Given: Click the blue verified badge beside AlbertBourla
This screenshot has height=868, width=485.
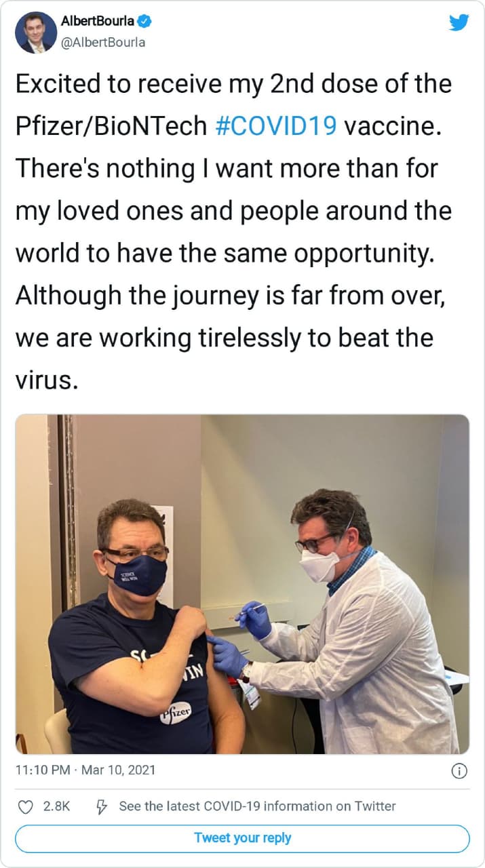Looking at the screenshot, I should coord(144,21).
